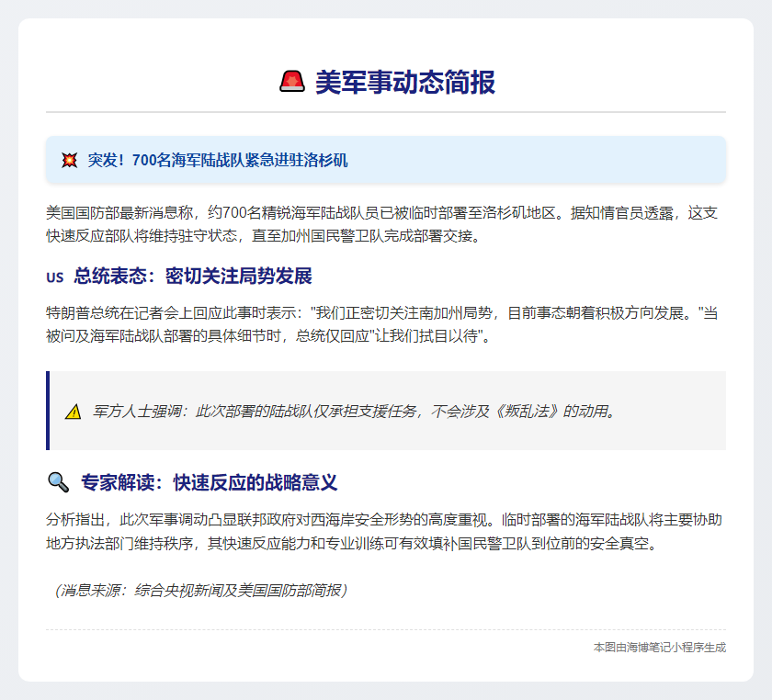Click the paragraph starting 分析指出
772x700 pixels.
384,532
